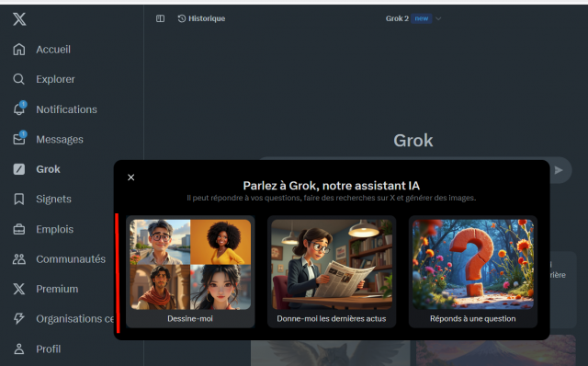Click the Emplois briefcase icon

pyautogui.click(x=19, y=229)
